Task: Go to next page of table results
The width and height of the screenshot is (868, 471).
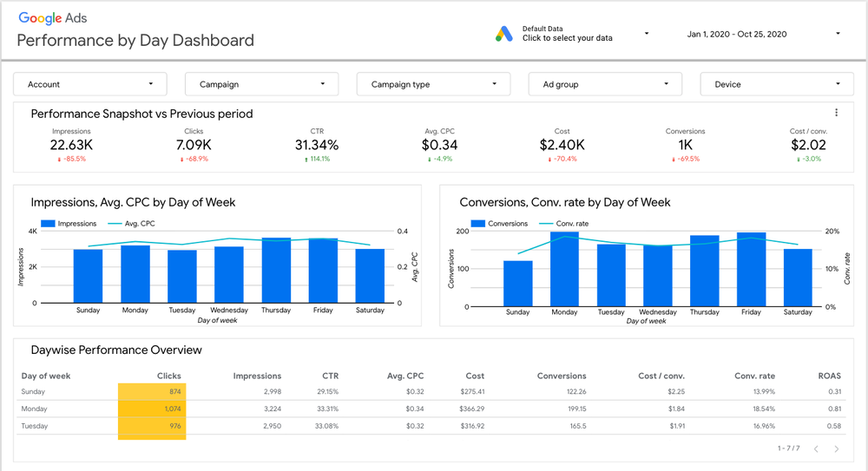Action: (837, 448)
